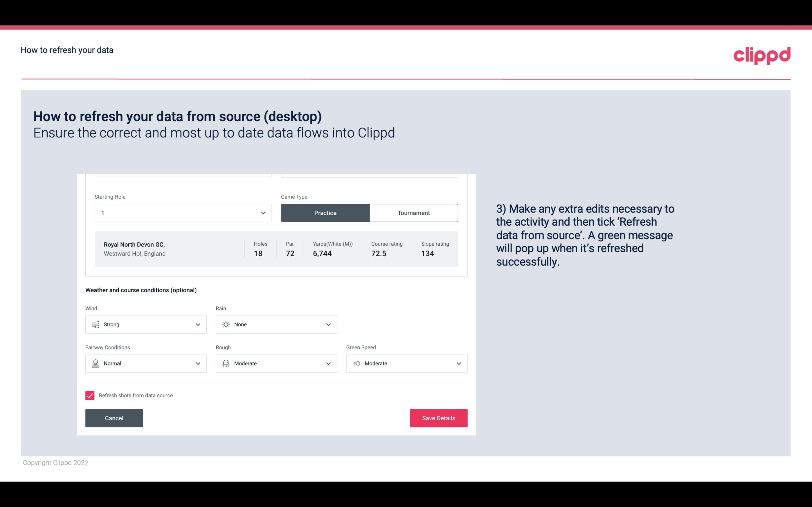This screenshot has width=812, height=507.
Task: Click the Save Details button
Action: point(438,418)
